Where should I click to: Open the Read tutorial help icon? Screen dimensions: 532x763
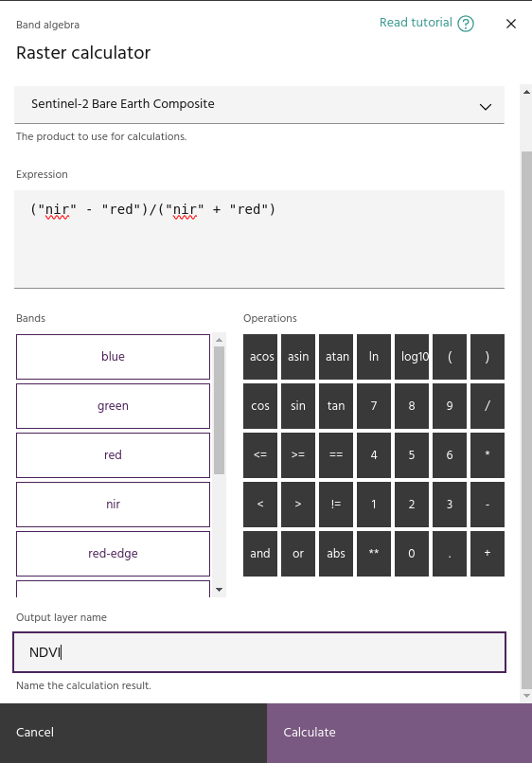click(466, 24)
